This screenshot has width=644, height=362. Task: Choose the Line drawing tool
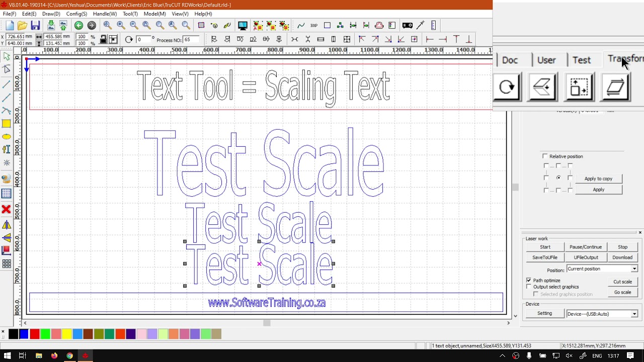point(7,84)
